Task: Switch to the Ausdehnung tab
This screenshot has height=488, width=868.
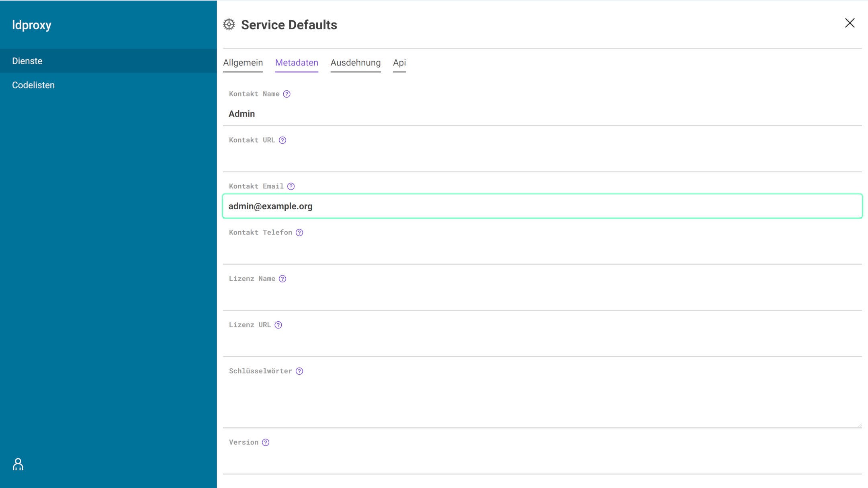Action: 356,63
